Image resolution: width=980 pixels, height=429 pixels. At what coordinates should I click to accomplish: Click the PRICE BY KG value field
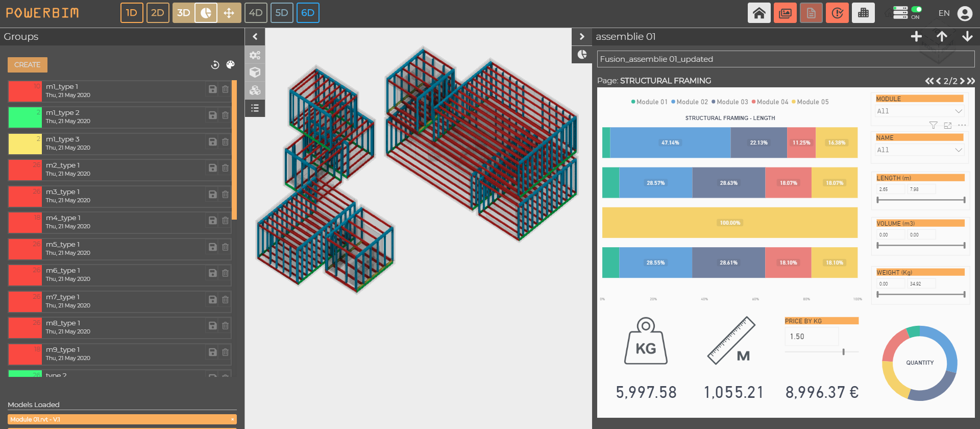812,337
